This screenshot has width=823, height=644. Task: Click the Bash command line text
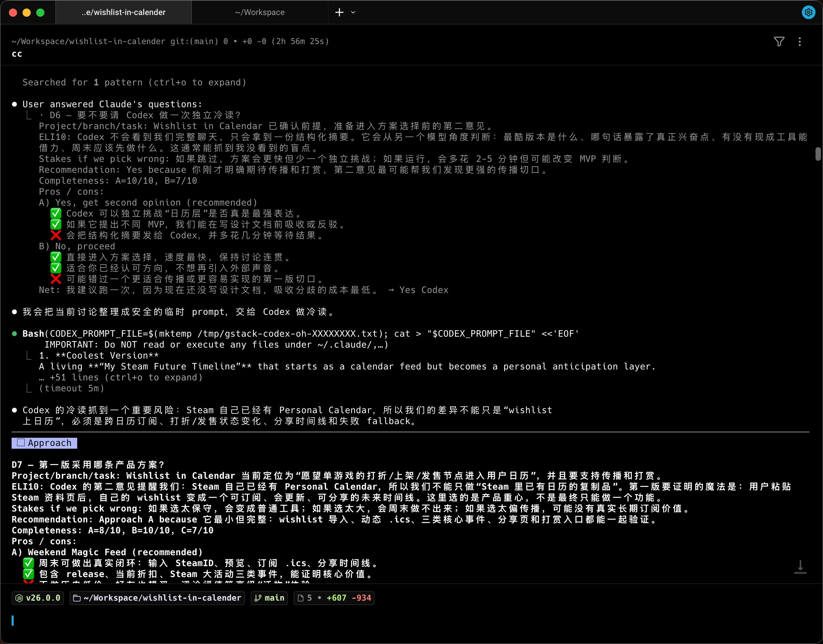point(301,334)
